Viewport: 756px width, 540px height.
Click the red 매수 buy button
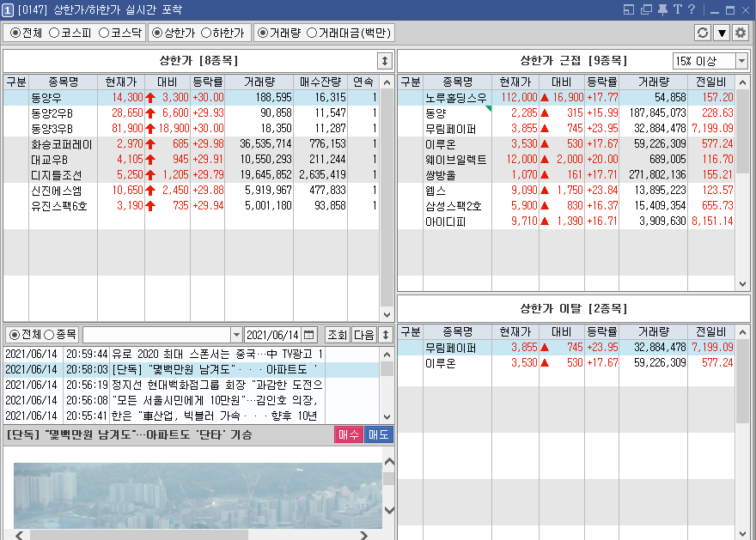[x=348, y=434]
